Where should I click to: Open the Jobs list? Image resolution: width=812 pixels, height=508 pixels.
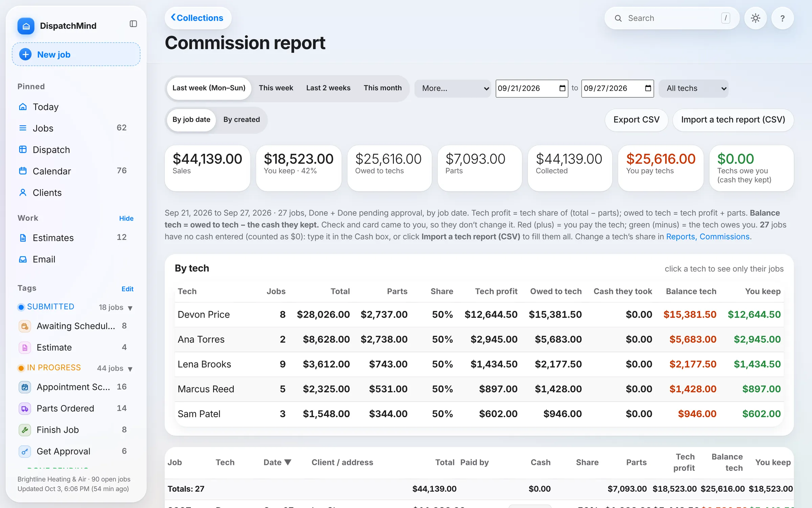(x=76, y=128)
